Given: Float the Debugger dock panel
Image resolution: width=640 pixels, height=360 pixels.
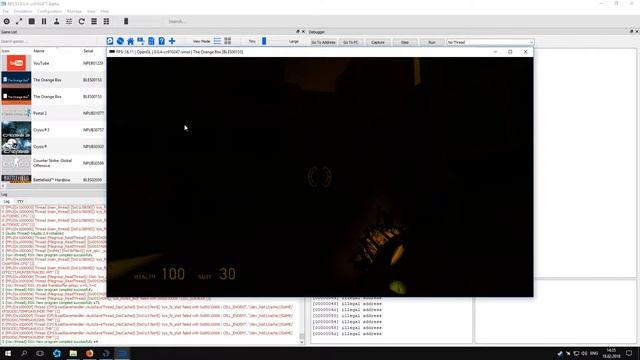Looking at the screenshot, I should [631, 31].
